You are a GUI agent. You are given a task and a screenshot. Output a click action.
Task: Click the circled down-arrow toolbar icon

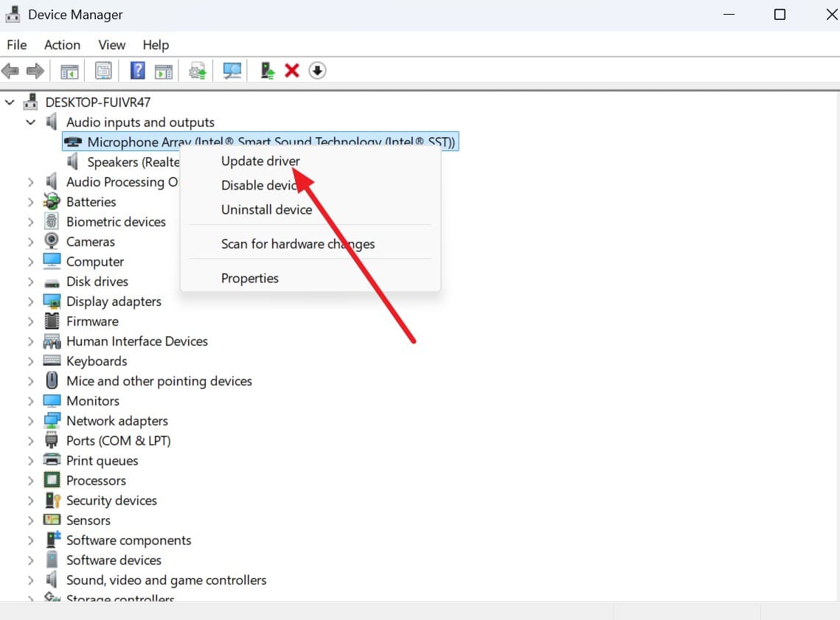317,71
